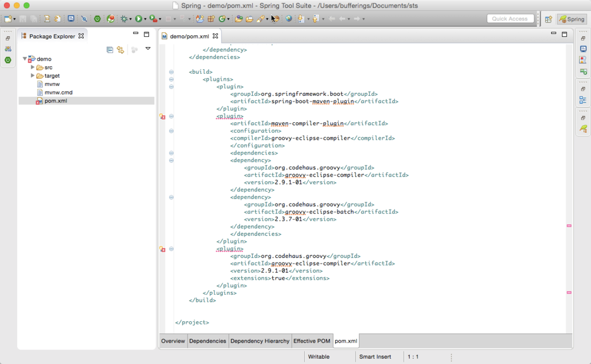Viewport: 591px width, 364px height.
Task: Save the current file using the disk icon
Action: coord(22,18)
